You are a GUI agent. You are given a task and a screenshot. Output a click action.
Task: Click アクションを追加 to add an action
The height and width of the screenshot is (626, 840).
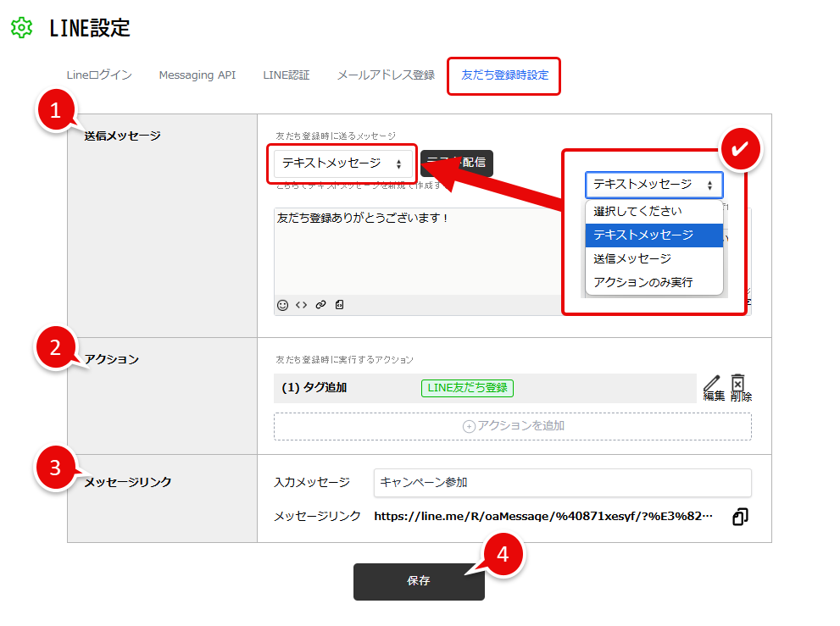click(512, 428)
